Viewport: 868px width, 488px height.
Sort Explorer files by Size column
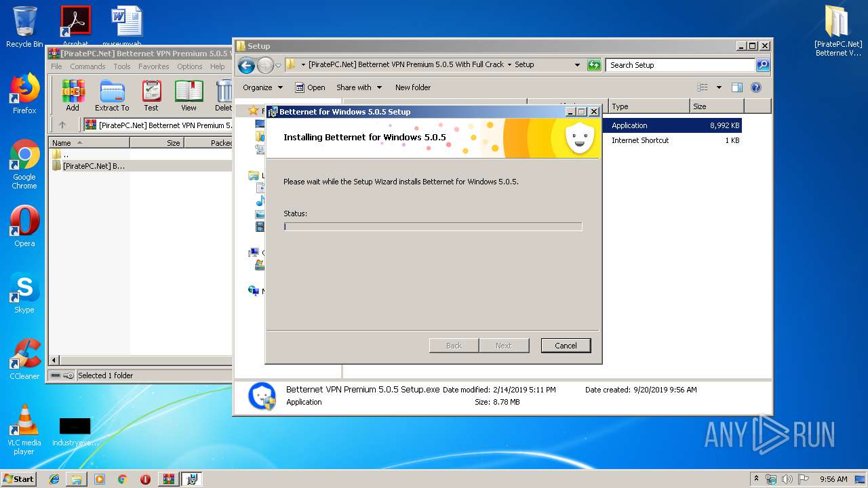[x=717, y=106]
